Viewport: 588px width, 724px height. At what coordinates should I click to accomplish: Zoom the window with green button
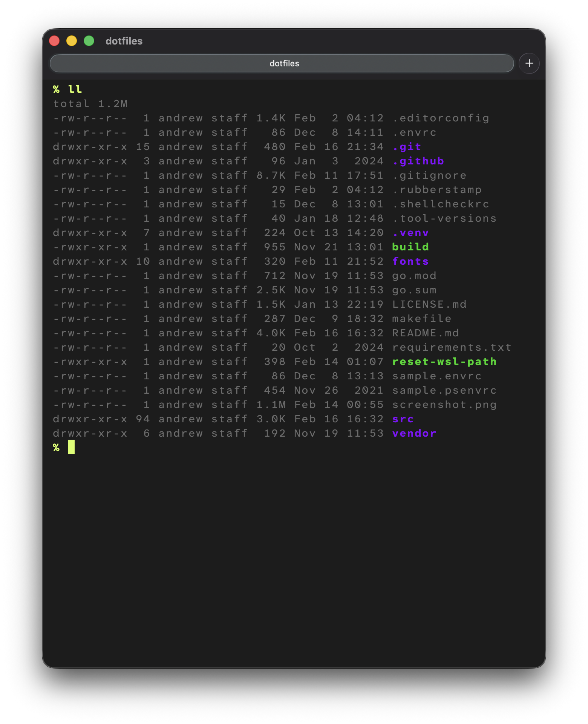click(x=89, y=41)
